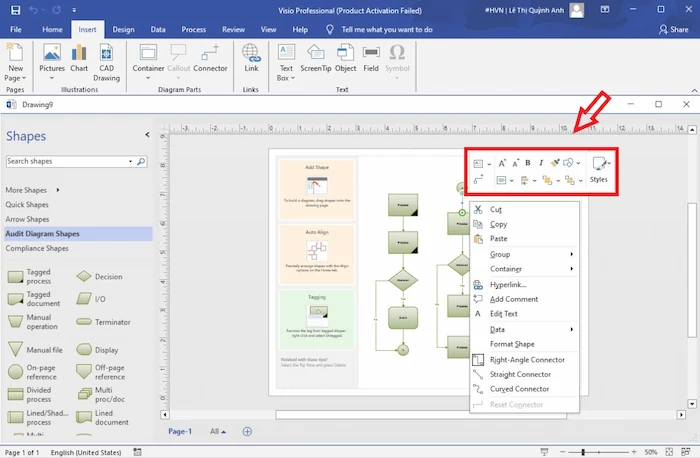Open the File menu

point(16,29)
